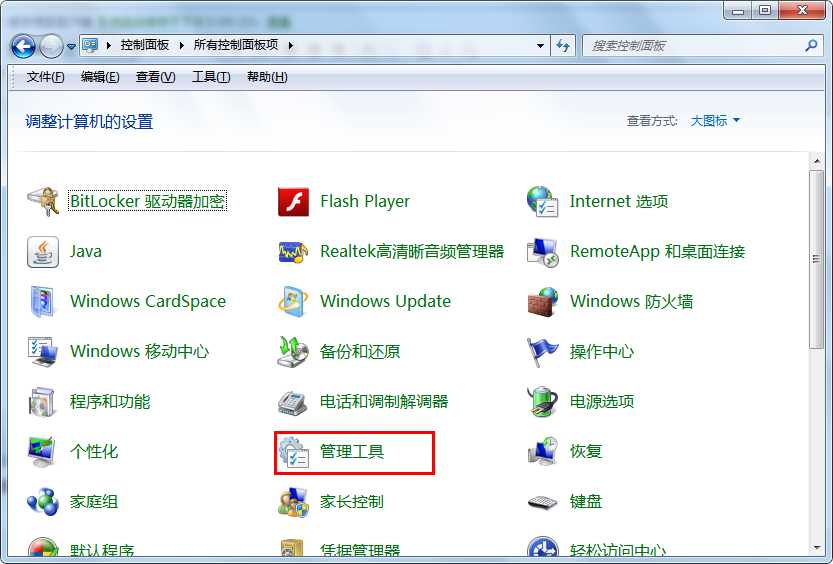Click the vertical scrollbar thumb

click(x=817, y=259)
